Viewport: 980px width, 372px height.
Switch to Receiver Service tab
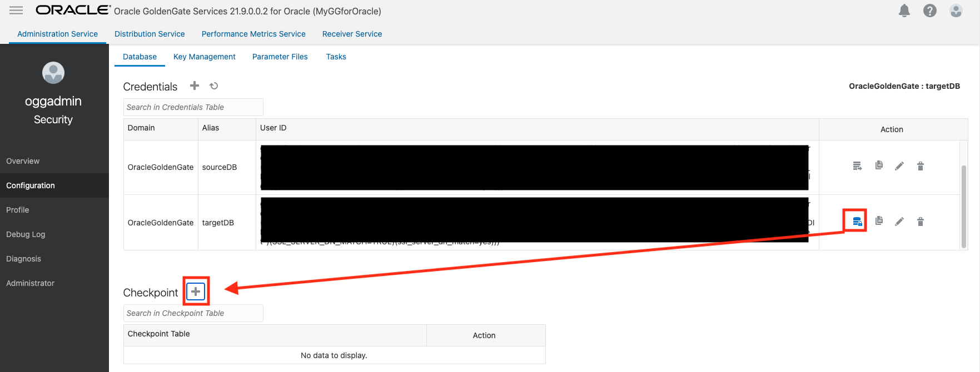[352, 34]
